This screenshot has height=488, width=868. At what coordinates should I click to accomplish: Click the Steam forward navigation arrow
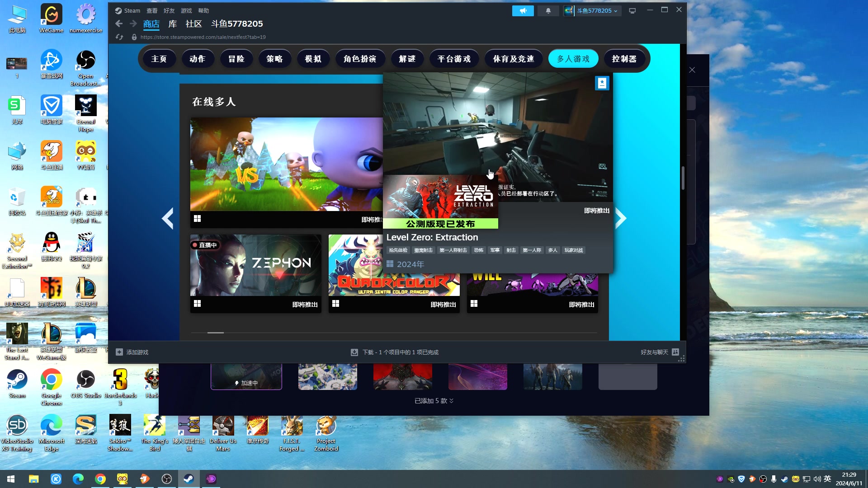tap(133, 24)
